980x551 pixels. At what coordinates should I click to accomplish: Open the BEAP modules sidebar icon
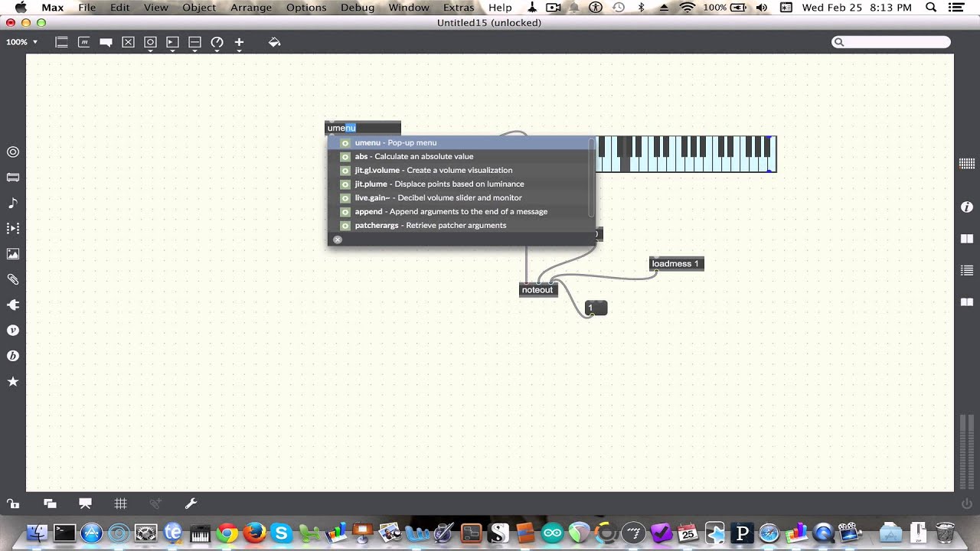point(13,356)
